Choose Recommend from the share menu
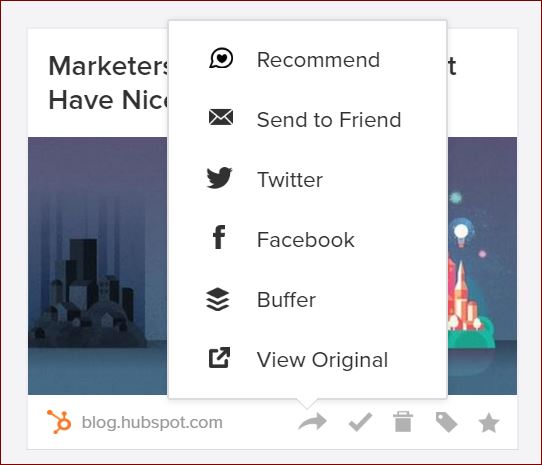The width and height of the screenshot is (542, 465). pyautogui.click(x=308, y=59)
